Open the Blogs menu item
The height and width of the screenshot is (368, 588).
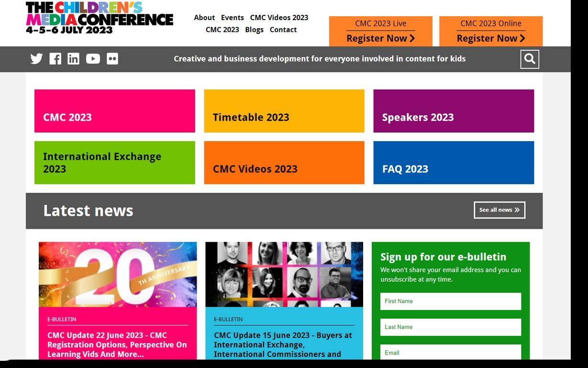254,30
